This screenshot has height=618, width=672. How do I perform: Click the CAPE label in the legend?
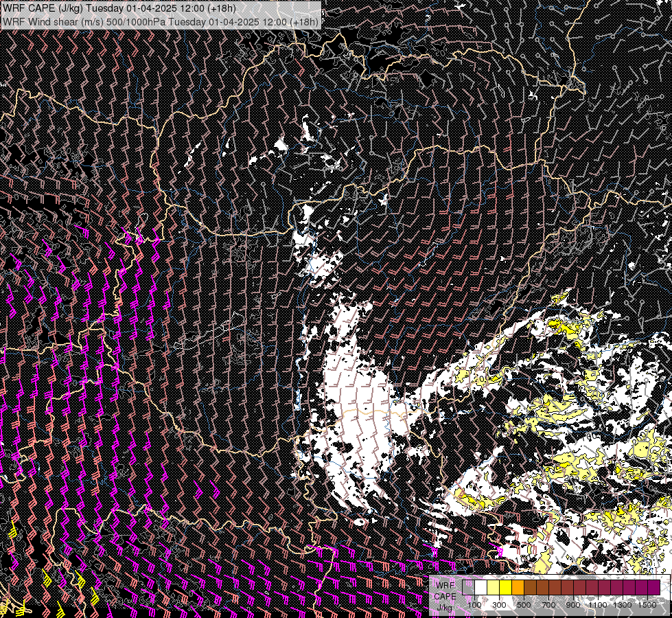click(x=445, y=597)
